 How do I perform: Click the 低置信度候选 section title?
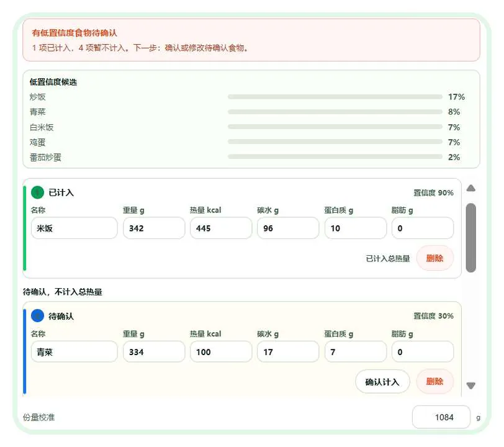point(53,82)
